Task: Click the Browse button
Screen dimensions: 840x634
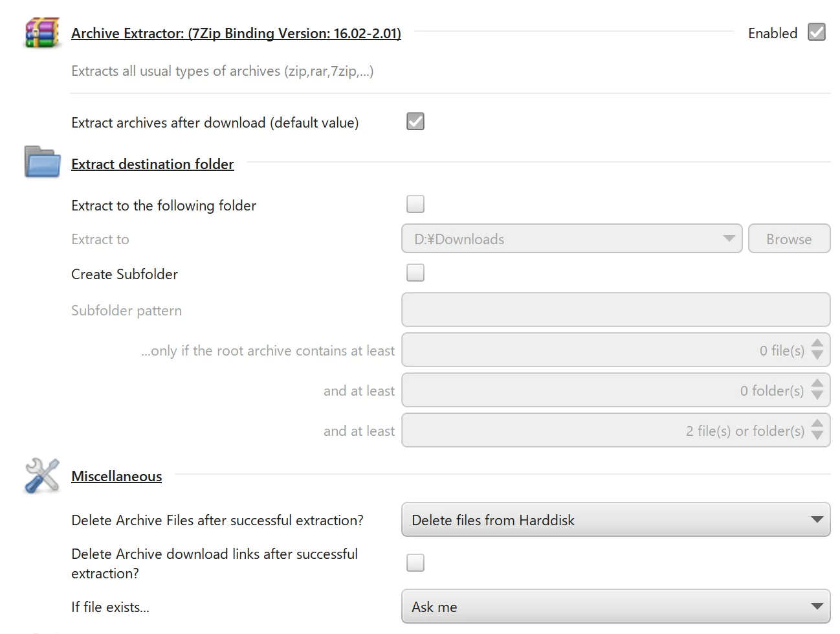Action: pos(789,238)
